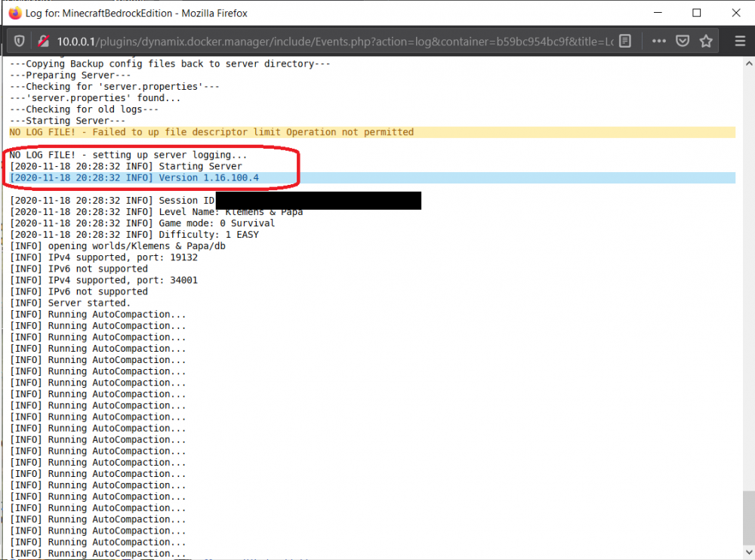Open the insecure connection padlock info
This screenshot has height=560, width=755.
(43, 42)
